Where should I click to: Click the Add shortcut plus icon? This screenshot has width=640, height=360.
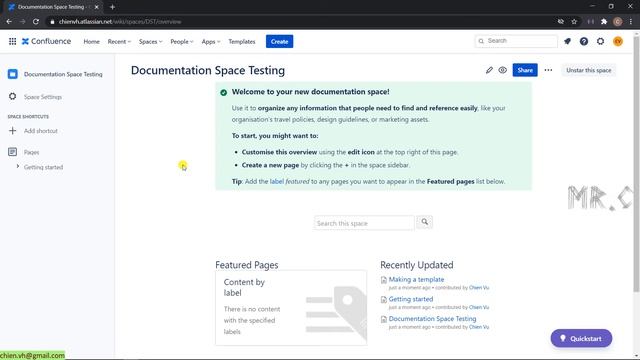click(13, 131)
